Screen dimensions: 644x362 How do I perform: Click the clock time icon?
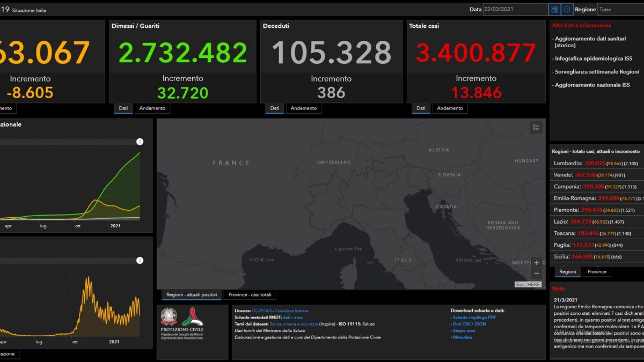pos(567,9)
